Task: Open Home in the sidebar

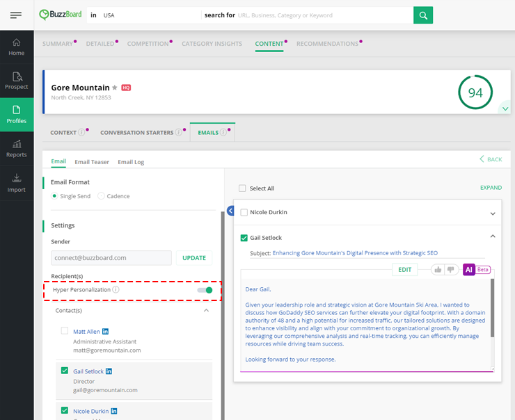Action: pyautogui.click(x=17, y=47)
